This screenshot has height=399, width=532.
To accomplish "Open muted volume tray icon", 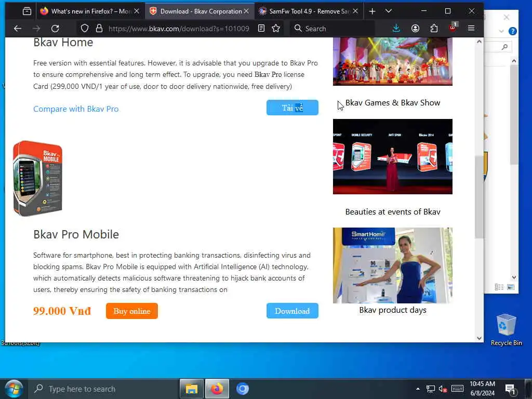I will [x=443, y=389].
